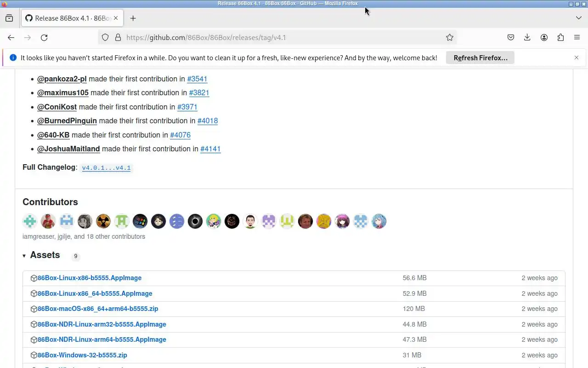Close the Release 86Box 4.1 tab

tap(116, 18)
